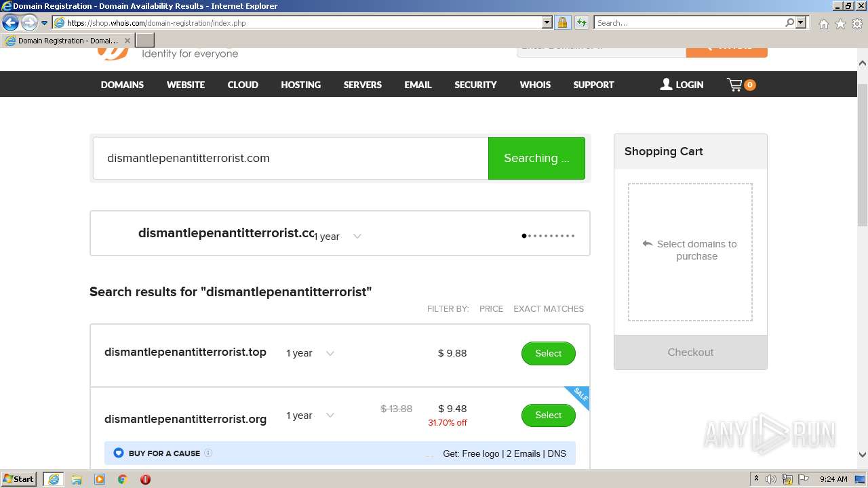Click the 9:24 AM system clock
The height and width of the screenshot is (488, 868).
pos(833,479)
